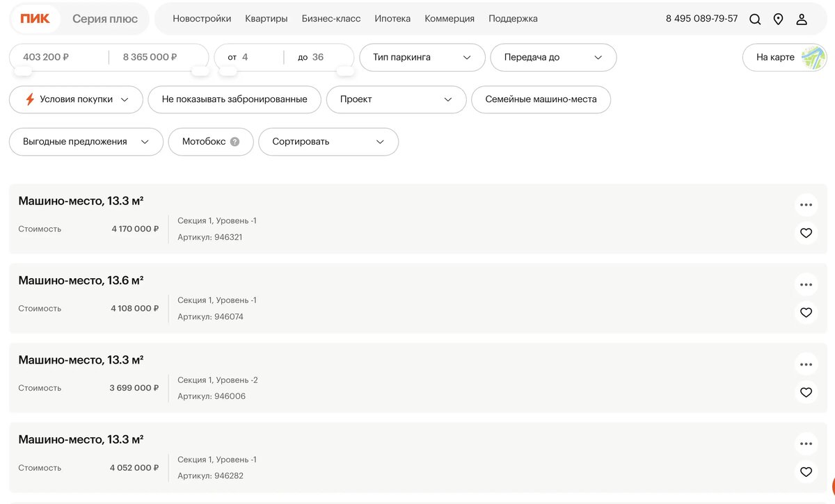Open more options for listing 946321

(x=806, y=205)
